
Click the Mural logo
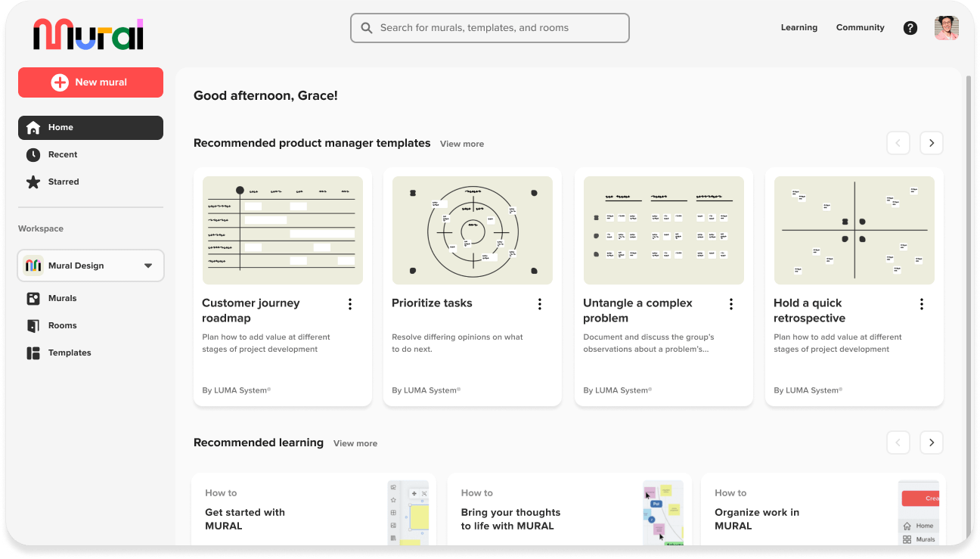[x=88, y=34]
